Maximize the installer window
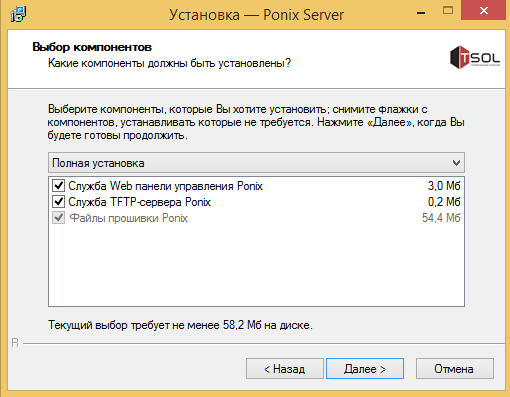This screenshot has height=397, width=510. click(448, 11)
